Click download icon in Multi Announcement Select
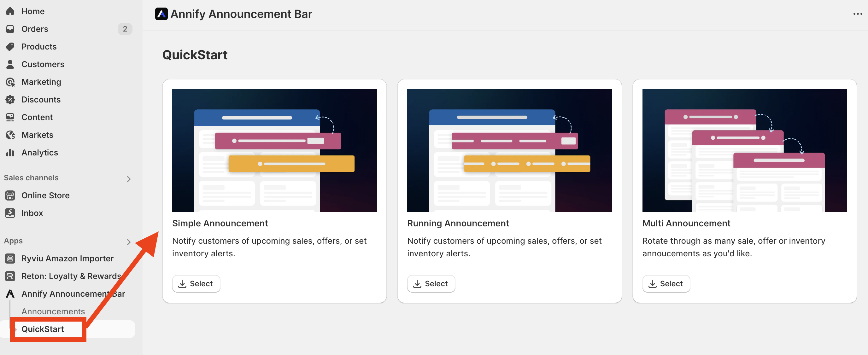 653,284
